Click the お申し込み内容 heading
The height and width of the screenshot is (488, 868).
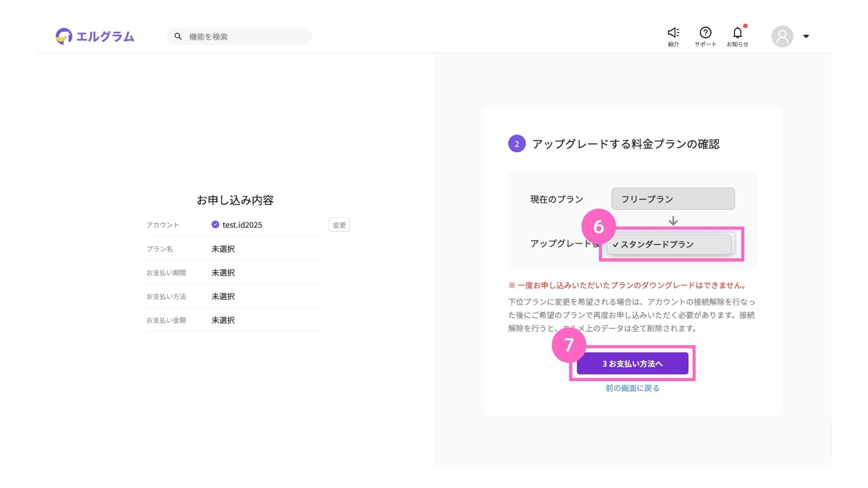[x=235, y=200]
